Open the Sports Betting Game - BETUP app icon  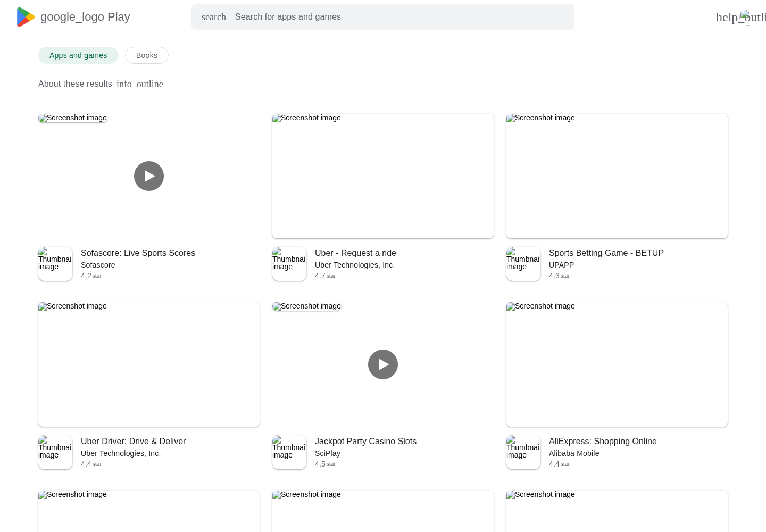pos(523,264)
